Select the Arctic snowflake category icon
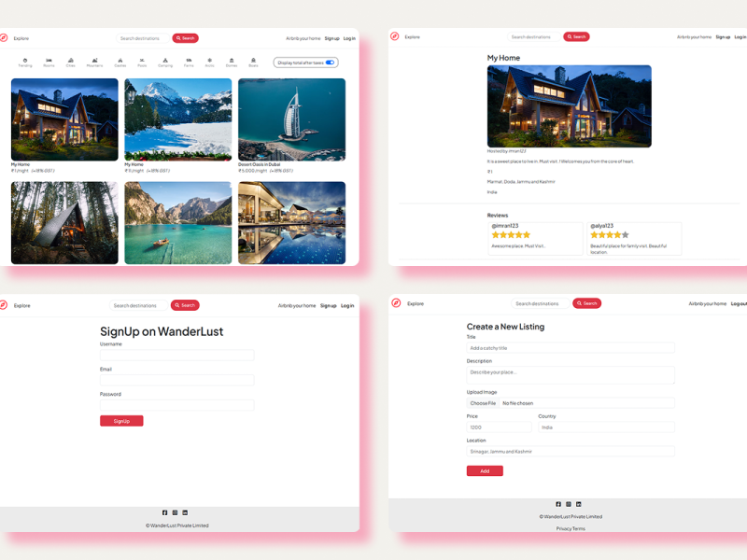The width and height of the screenshot is (747, 560). 209,61
